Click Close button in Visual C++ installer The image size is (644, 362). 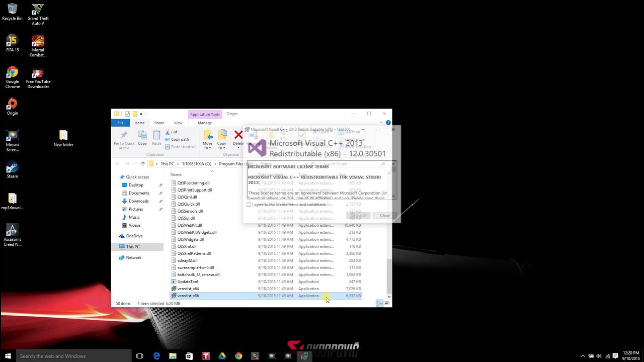click(384, 215)
